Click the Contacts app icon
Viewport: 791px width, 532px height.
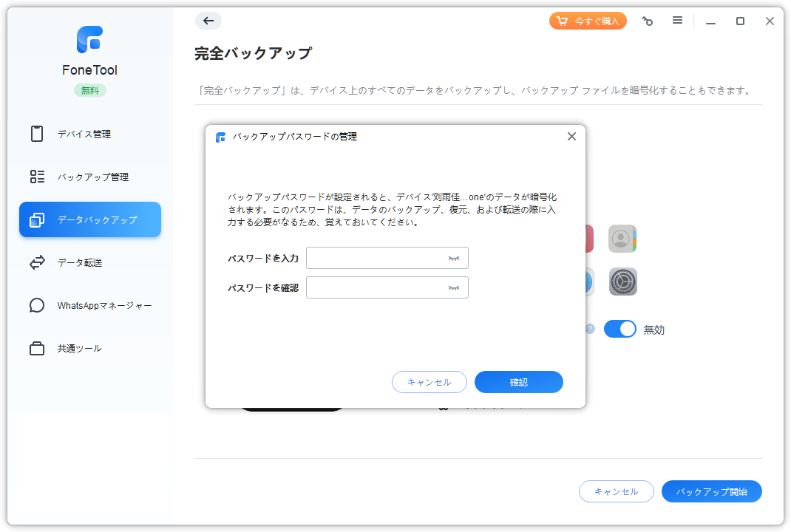(x=622, y=239)
